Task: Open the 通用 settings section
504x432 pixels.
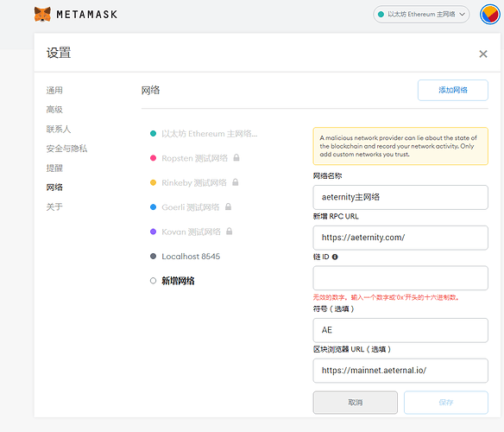Action: coord(54,90)
